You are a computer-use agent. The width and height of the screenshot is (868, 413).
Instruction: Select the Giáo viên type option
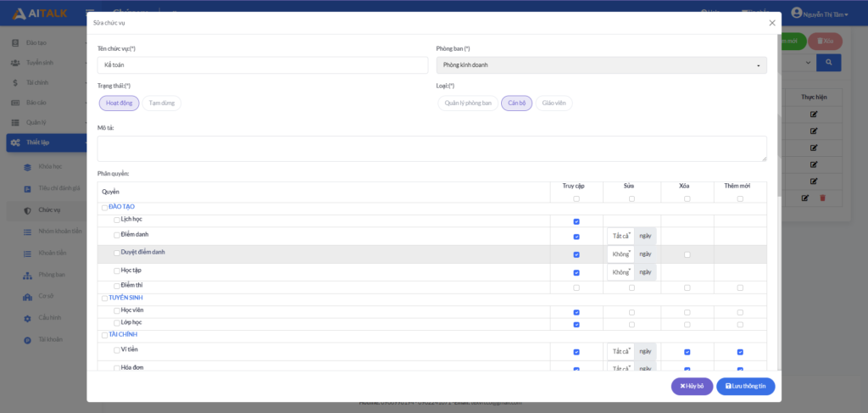pyautogui.click(x=554, y=103)
